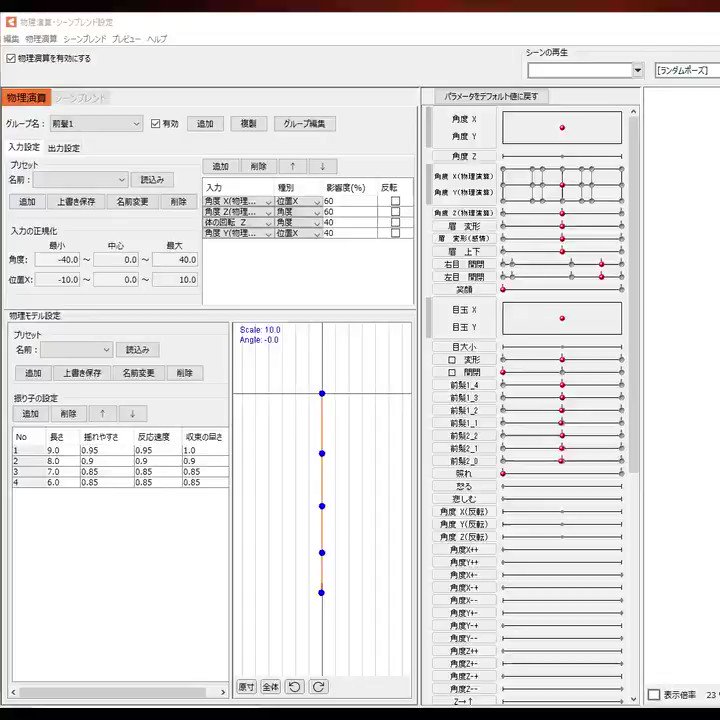
Task: Open the 物理モデル設定 preset 名前 dropdown
Action: [x=76, y=350]
